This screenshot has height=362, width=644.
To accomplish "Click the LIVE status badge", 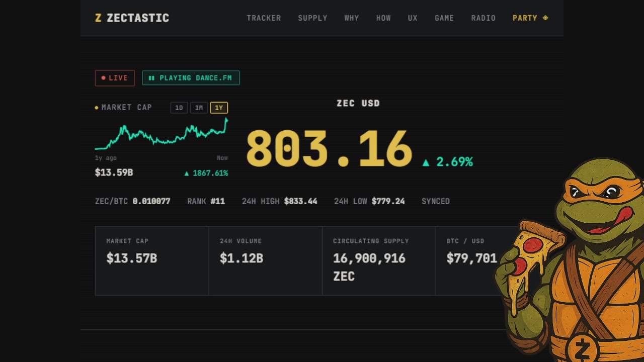I will point(115,78).
